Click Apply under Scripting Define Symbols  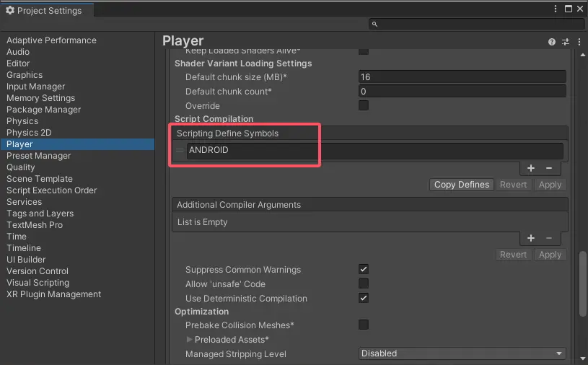[x=550, y=185]
